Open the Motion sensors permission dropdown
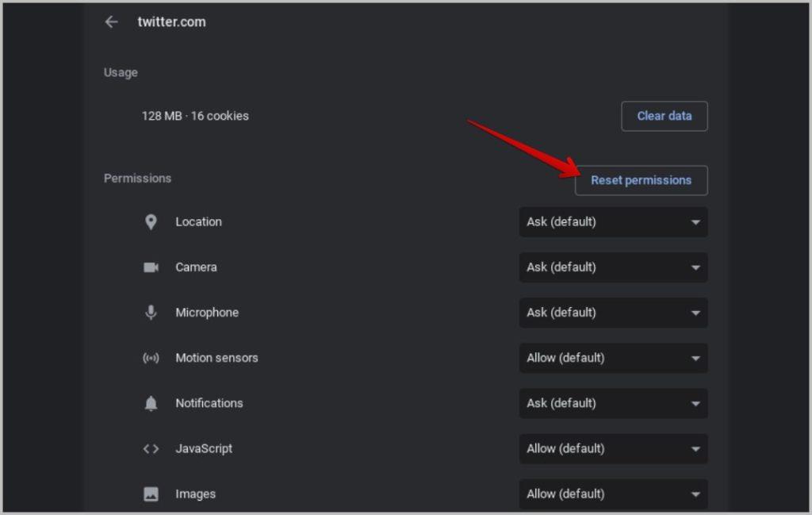 [613, 358]
